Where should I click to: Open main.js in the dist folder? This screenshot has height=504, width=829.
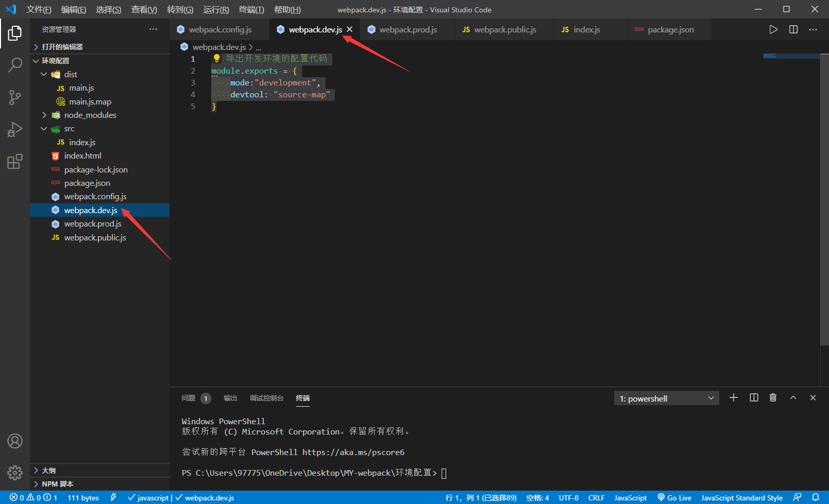point(100,88)
